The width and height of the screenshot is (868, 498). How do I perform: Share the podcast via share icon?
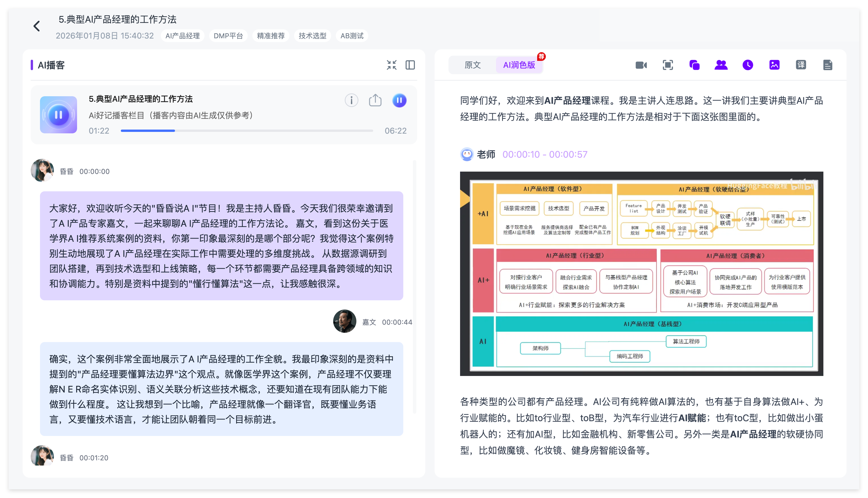[375, 100]
